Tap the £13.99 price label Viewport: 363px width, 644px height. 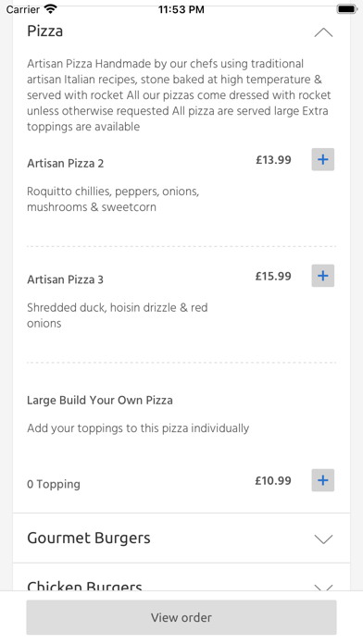(x=273, y=160)
